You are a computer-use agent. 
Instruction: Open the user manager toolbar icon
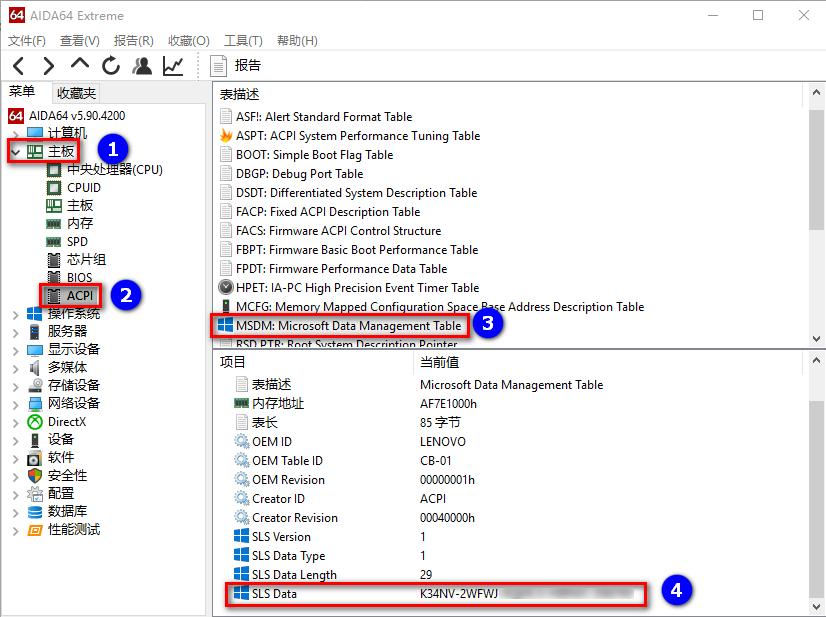tap(142, 66)
